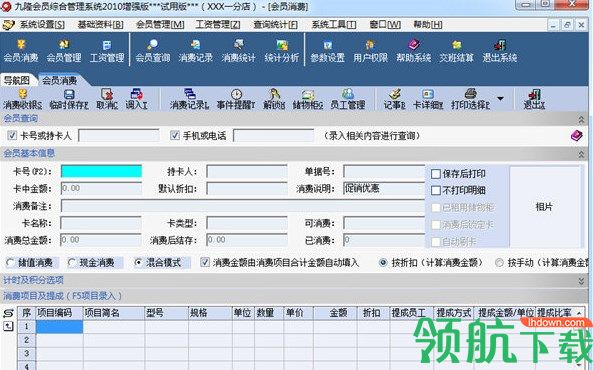Select 储值消费 radio button

point(11,263)
